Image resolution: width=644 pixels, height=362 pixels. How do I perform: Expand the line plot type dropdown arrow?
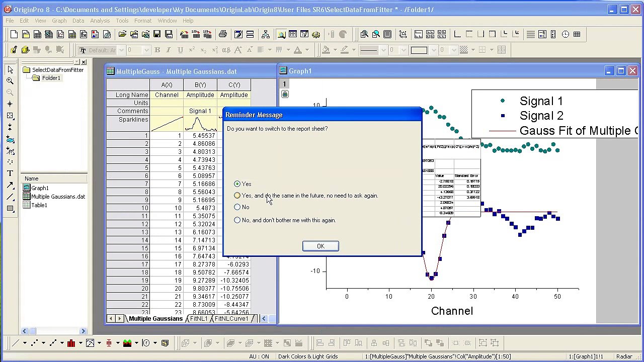[25, 343]
